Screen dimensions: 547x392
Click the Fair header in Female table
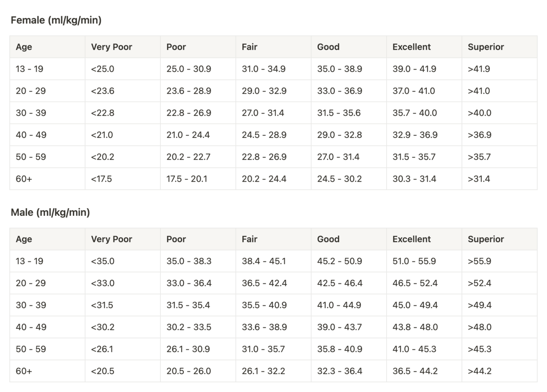coord(249,47)
